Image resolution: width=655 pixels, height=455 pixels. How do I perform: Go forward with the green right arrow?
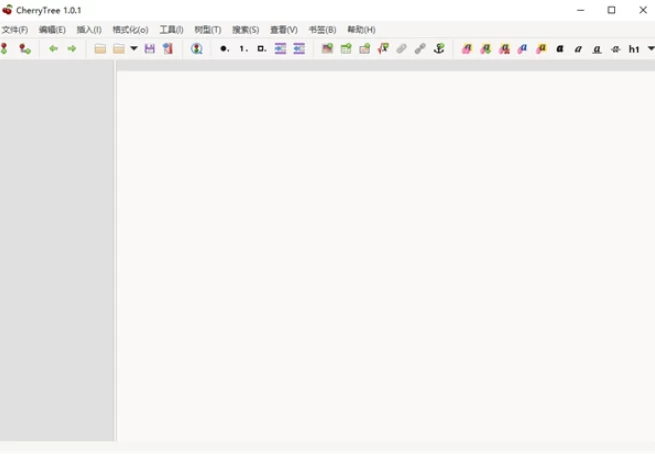[72, 49]
